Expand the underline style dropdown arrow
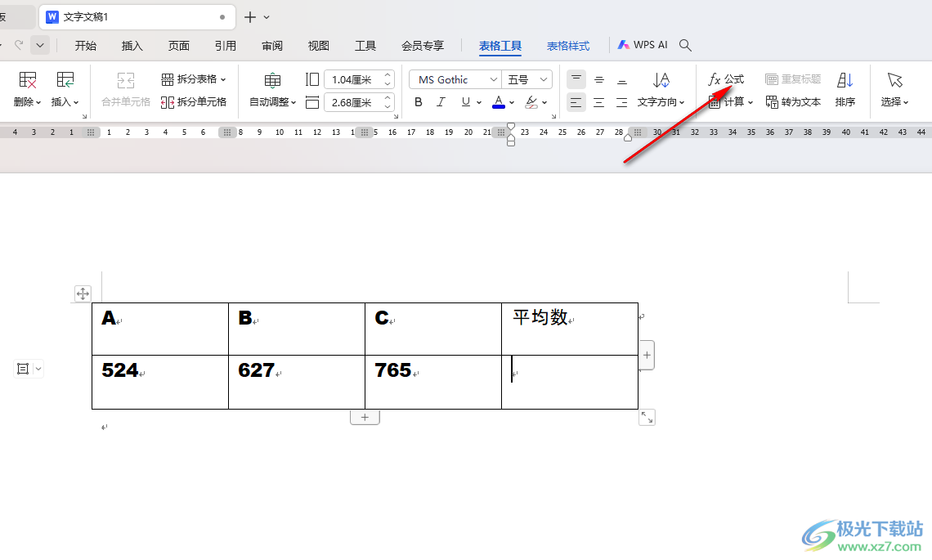932x560 pixels. pyautogui.click(x=479, y=103)
